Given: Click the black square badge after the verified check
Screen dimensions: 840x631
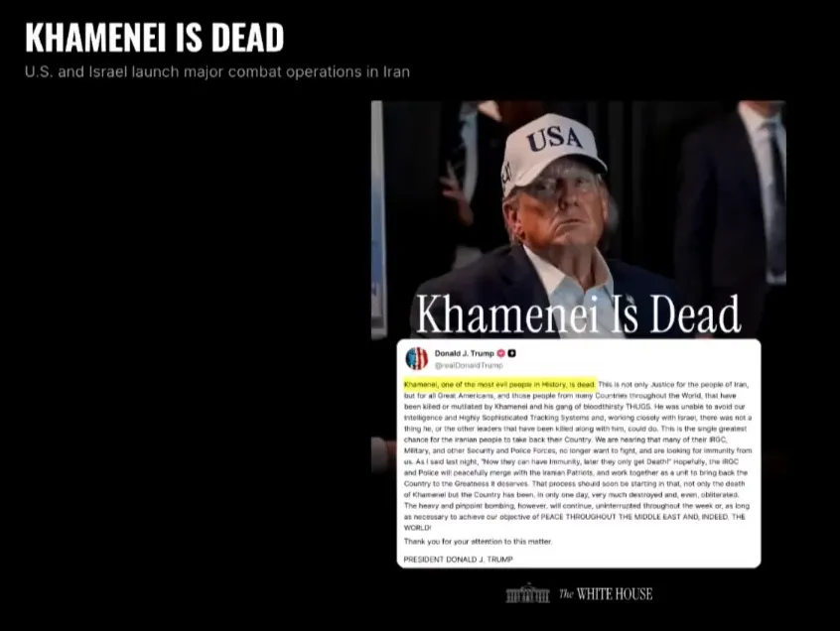Looking at the screenshot, I should tap(511, 353).
